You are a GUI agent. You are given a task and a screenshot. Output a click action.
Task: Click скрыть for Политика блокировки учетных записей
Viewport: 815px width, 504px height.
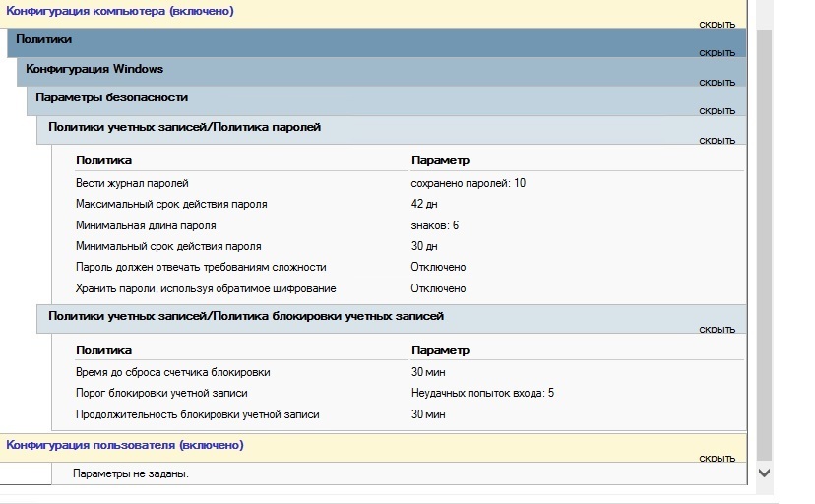point(717,329)
